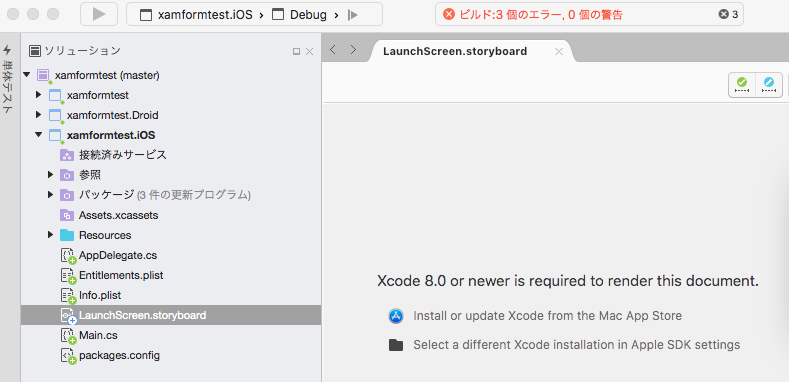Expand the パッケージ folder
789x382 pixels.
tap(50, 194)
